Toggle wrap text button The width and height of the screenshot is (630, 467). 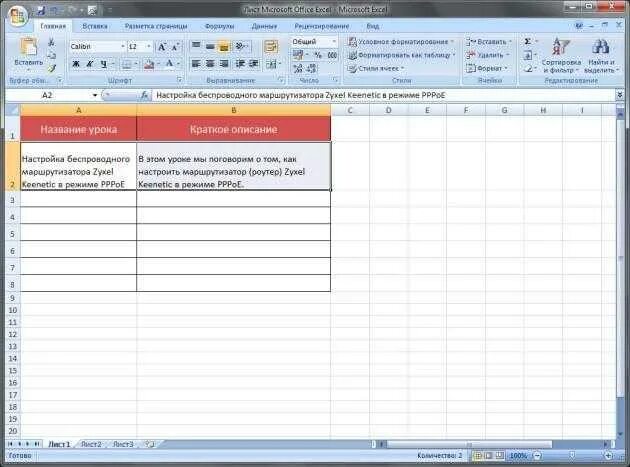tap(271, 46)
